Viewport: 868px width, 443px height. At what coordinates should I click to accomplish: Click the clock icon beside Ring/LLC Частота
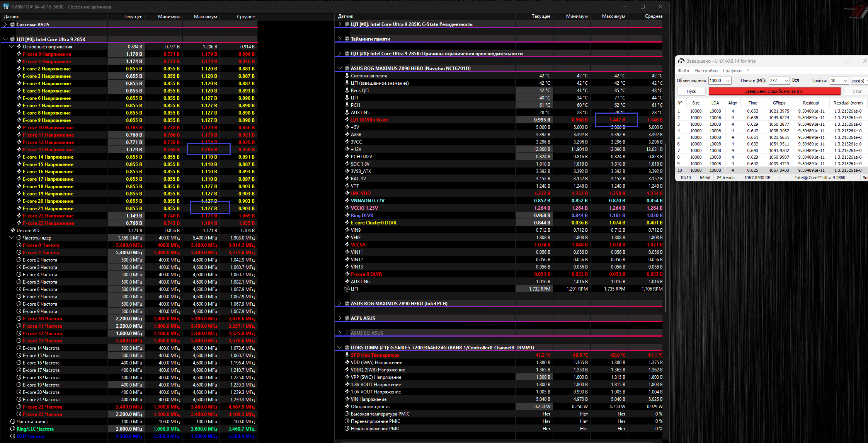(12, 429)
